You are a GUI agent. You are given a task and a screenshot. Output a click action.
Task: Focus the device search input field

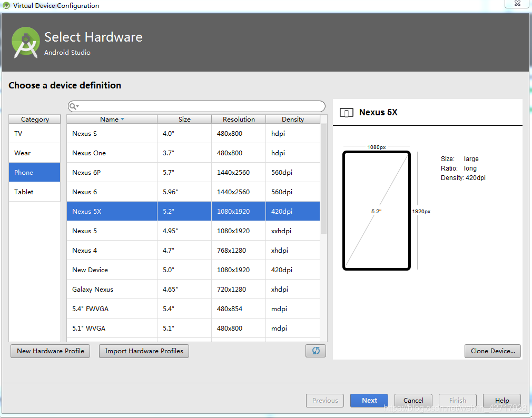pos(196,106)
